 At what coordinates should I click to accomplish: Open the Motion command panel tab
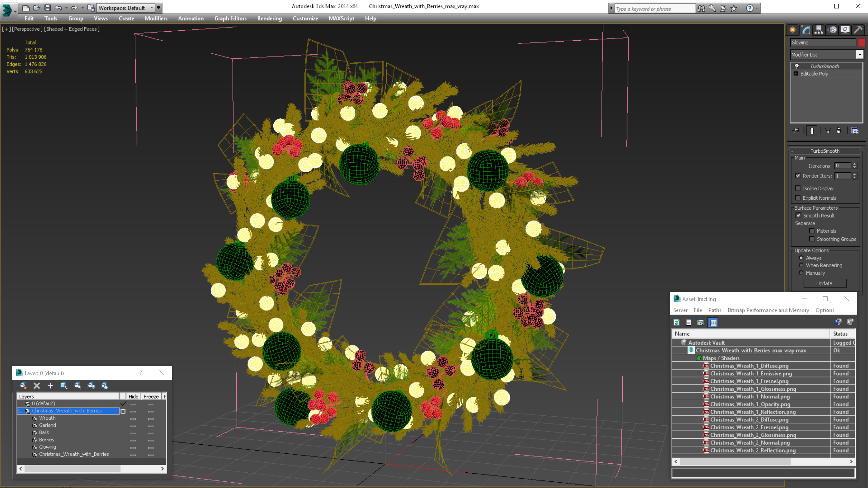point(832,30)
